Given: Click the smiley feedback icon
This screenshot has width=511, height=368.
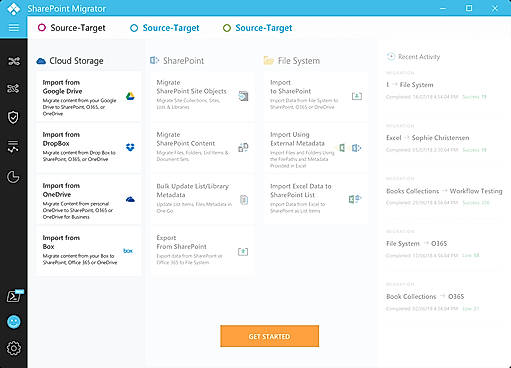Looking at the screenshot, I should [14, 322].
